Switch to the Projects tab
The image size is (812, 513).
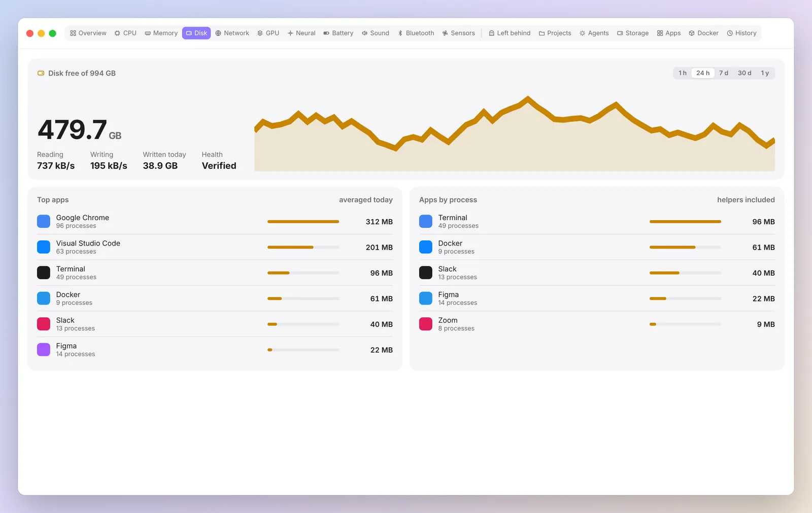click(x=555, y=33)
